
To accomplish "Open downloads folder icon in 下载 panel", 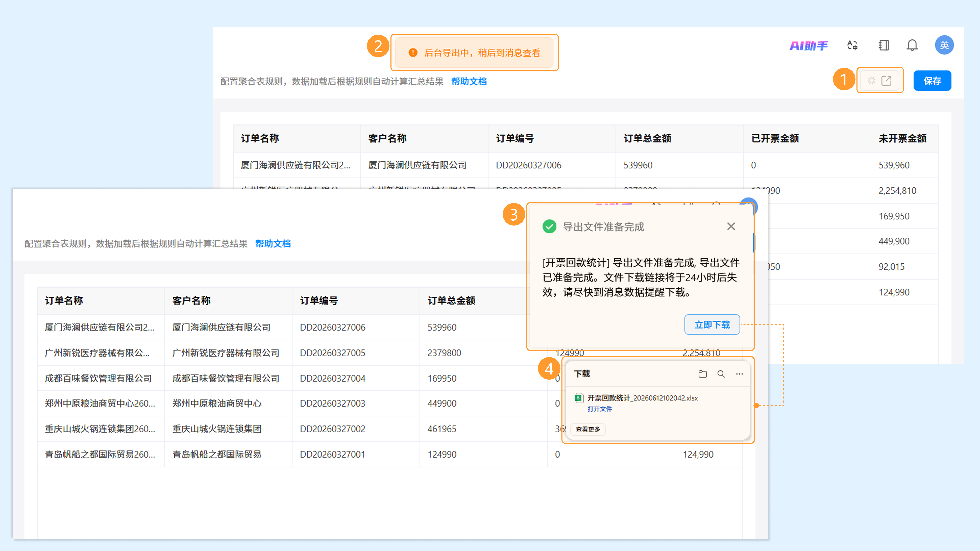I will pyautogui.click(x=703, y=374).
